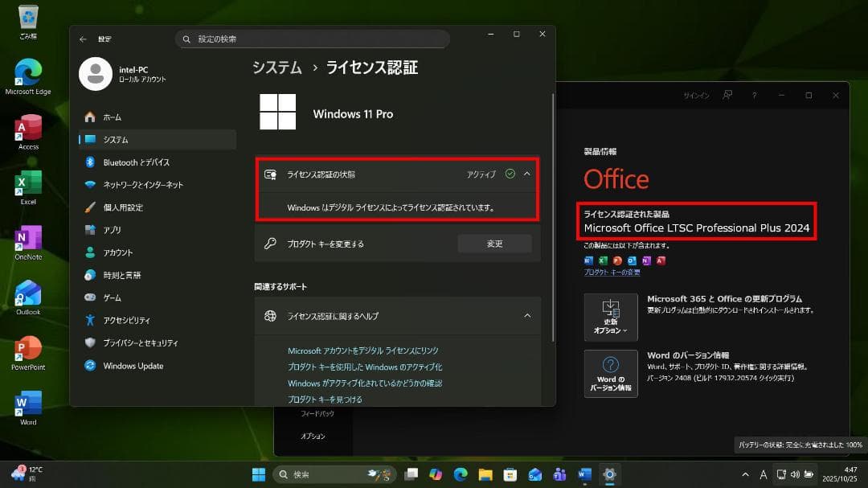The height and width of the screenshot is (488, 868).
Task: Click the Excel icon in the Office product list
Action: [x=601, y=260]
